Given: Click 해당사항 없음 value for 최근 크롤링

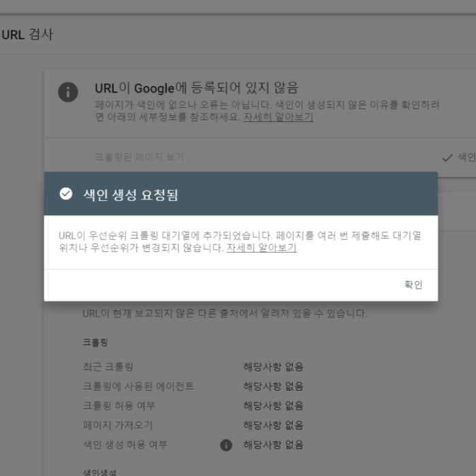Looking at the screenshot, I should 273,367.
